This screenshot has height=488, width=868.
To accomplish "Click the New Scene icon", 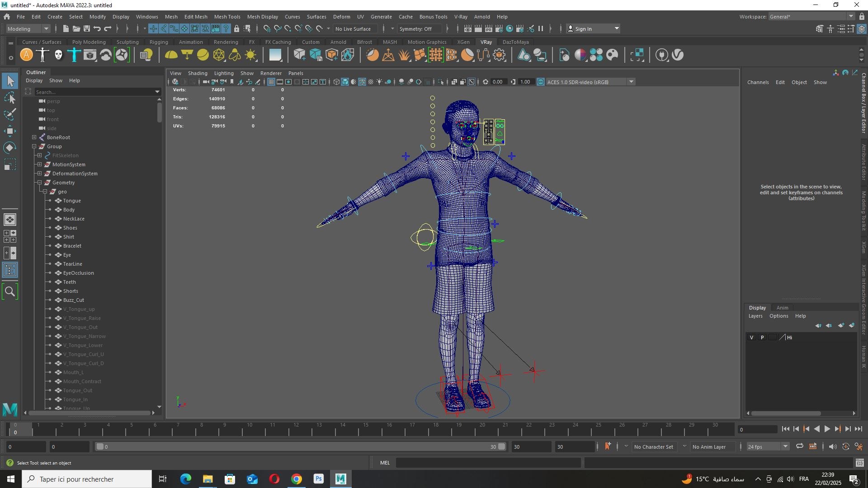I will coord(66,29).
